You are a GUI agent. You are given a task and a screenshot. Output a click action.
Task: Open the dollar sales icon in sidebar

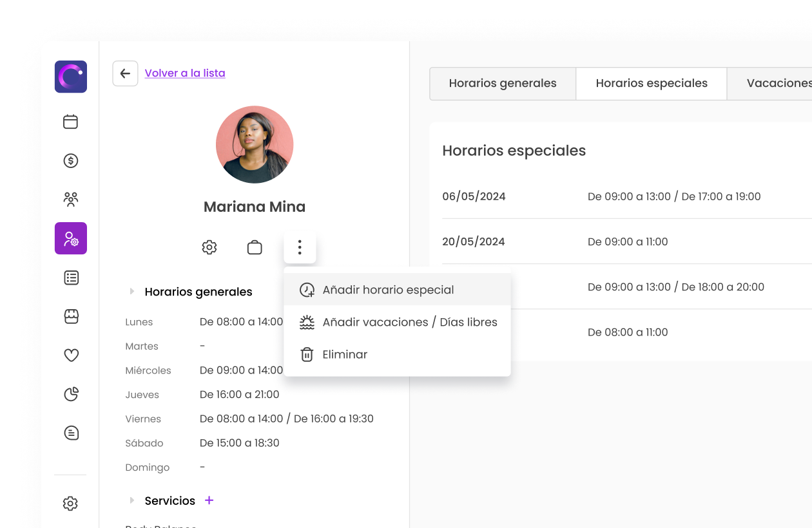click(x=71, y=160)
